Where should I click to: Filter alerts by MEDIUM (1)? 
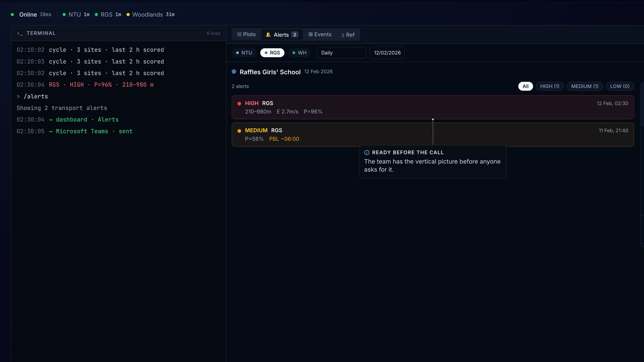click(584, 86)
